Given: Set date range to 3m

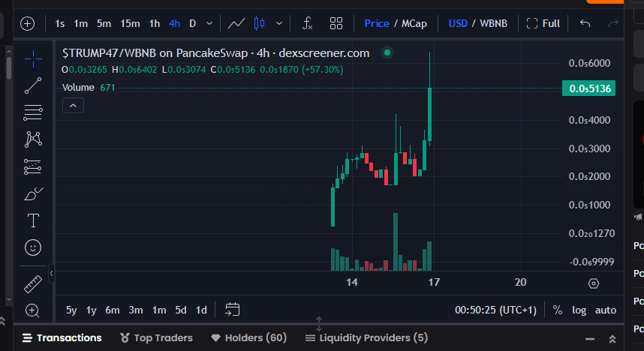Looking at the screenshot, I should (x=136, y=310).
